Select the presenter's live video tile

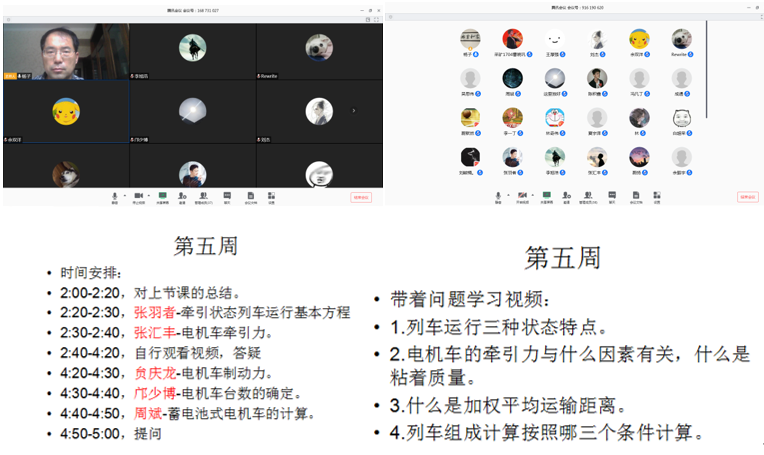(x=65, y=51)
